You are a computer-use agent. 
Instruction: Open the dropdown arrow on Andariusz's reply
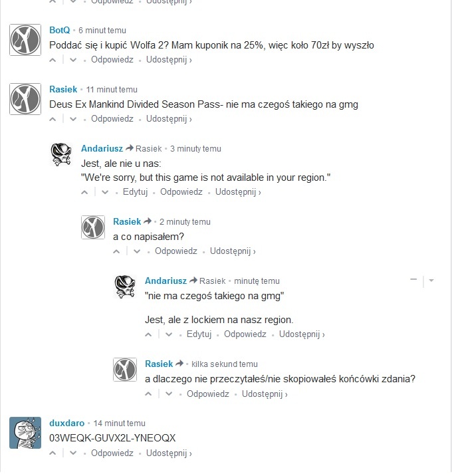pos(431,281)
